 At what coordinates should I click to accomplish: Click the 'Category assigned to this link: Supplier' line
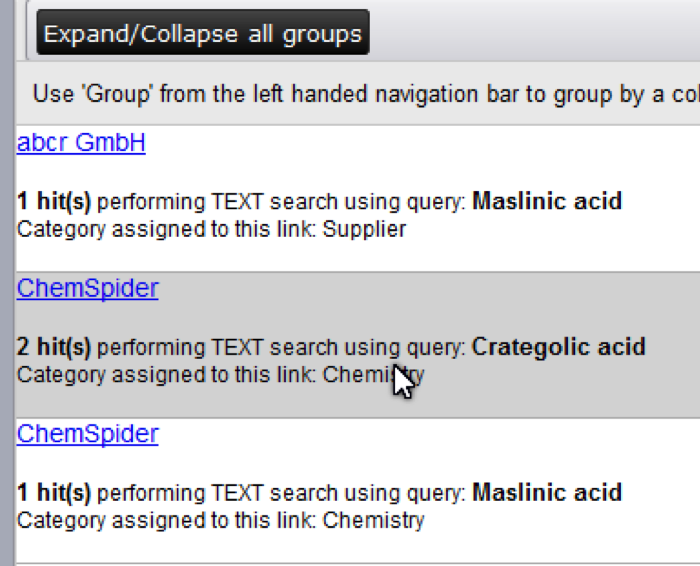pos(212,229)
